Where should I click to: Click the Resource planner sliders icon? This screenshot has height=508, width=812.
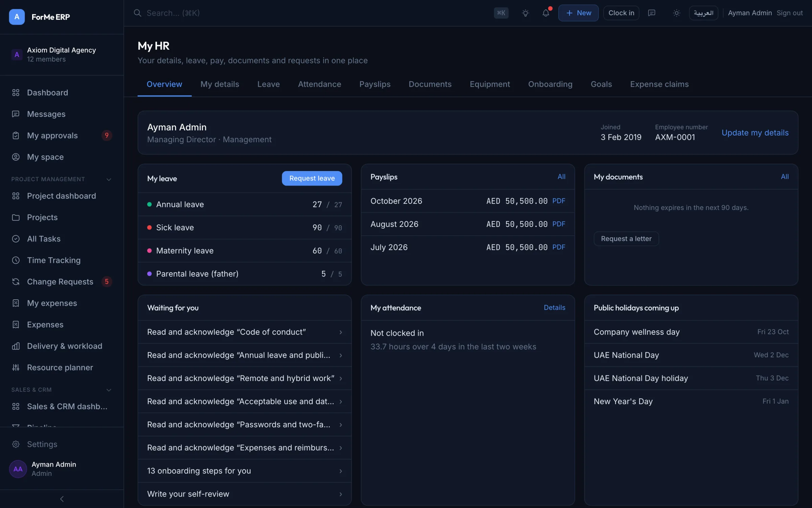coord(16,367)
